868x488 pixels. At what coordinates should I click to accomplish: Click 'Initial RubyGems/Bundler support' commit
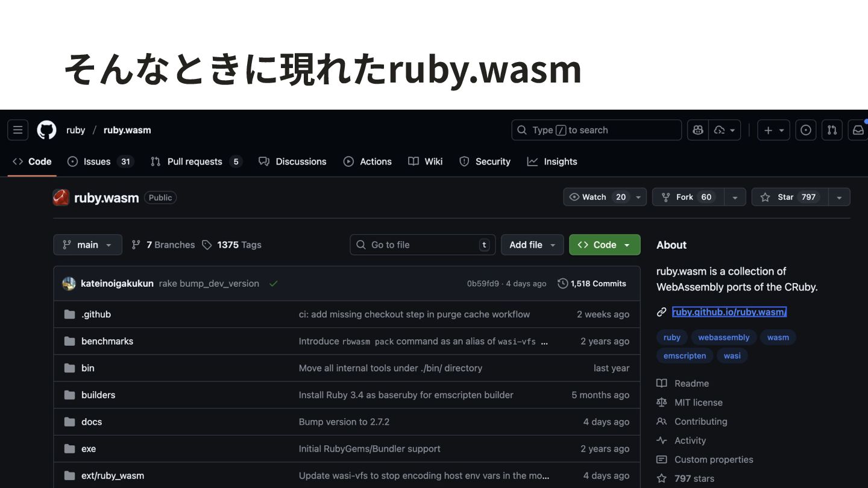(x=370, y=449)
